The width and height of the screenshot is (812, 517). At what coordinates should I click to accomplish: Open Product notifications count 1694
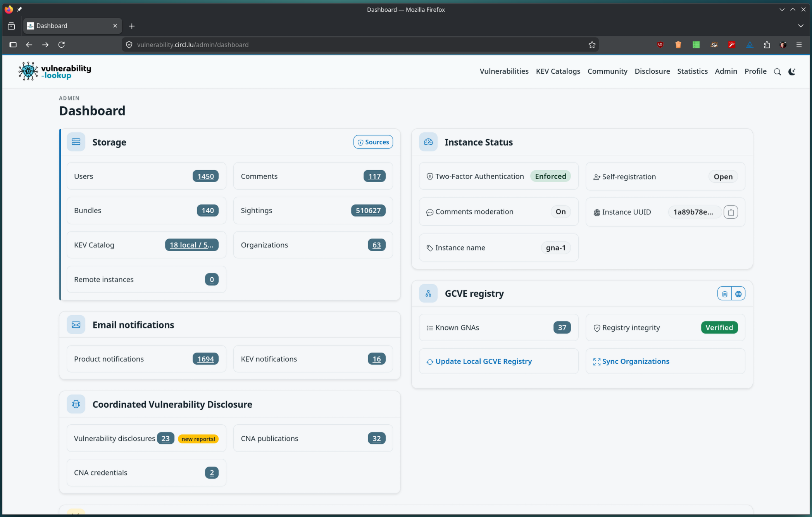(205, 359)
